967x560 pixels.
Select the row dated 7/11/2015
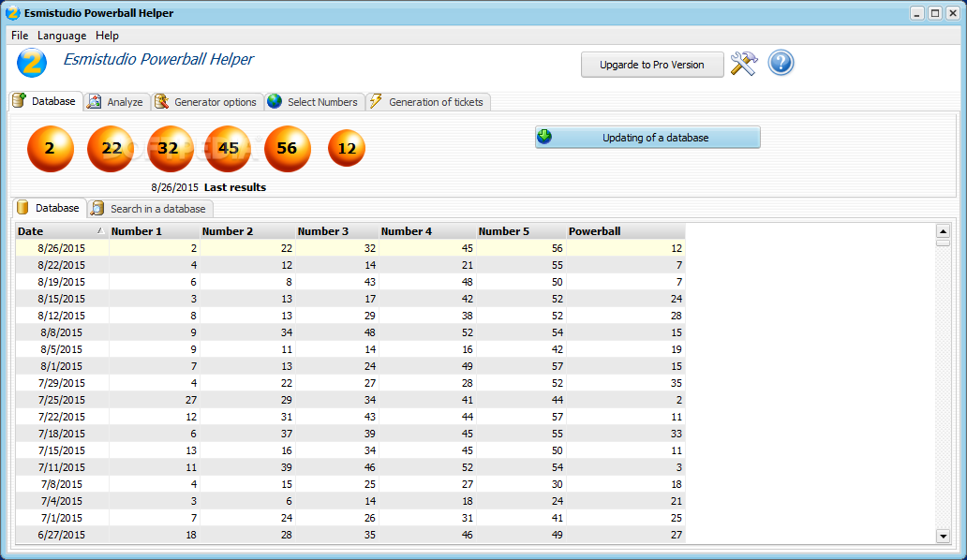350,467
